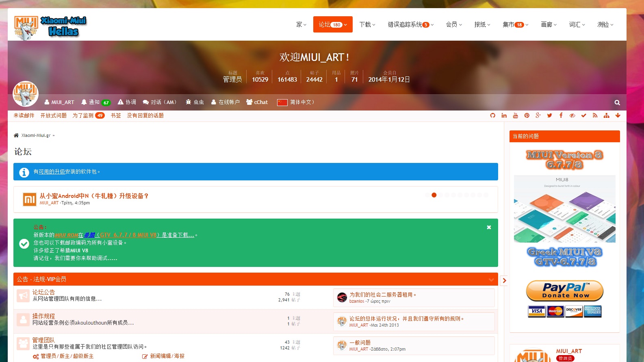Open the 为了监测 link
The image size is (644, 362).
[89, 115]
